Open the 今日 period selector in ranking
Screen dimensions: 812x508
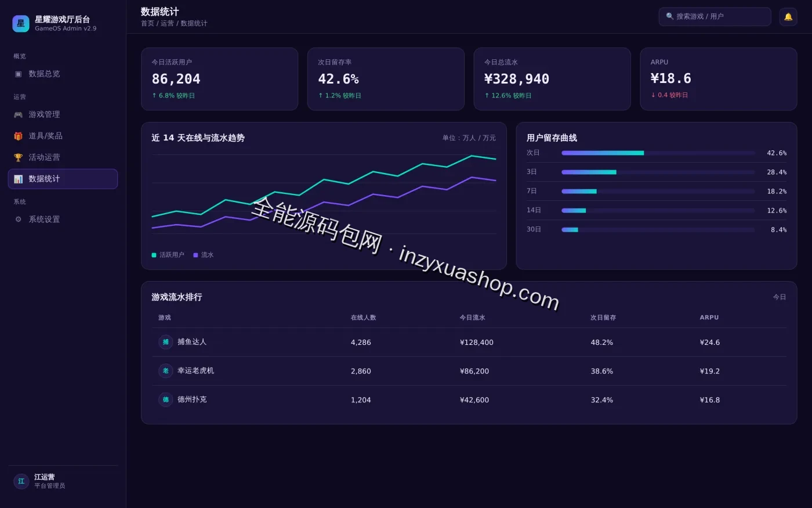click(x=780, y=297)
